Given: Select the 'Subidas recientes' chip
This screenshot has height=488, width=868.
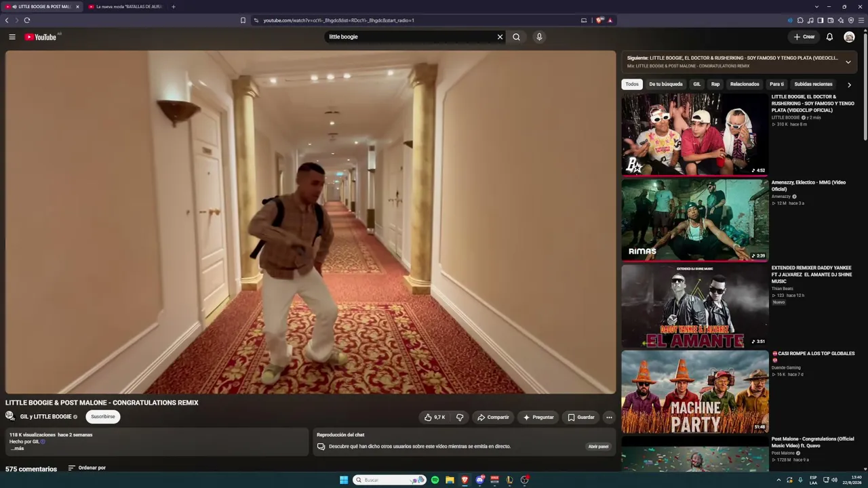Looking at the screenshot, I should [813, 84].
